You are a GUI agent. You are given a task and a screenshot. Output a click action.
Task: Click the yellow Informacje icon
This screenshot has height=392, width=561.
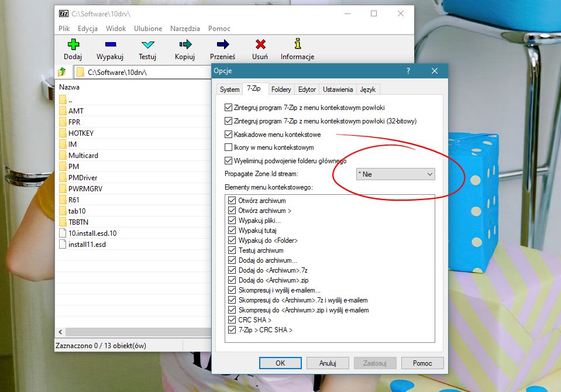pyautogui.click(x=297, y=44)
